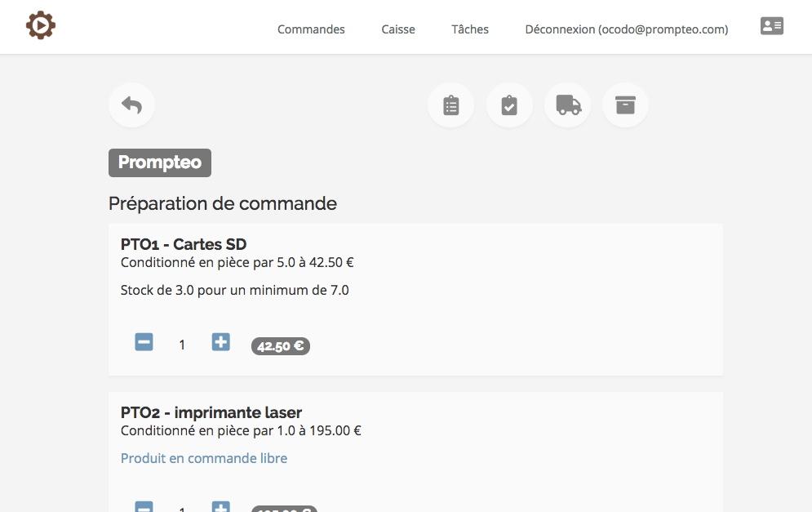Click quantity value 1 for Cartes SD
The width and height of the screenshot is (812, 512).
pos(182,345)
